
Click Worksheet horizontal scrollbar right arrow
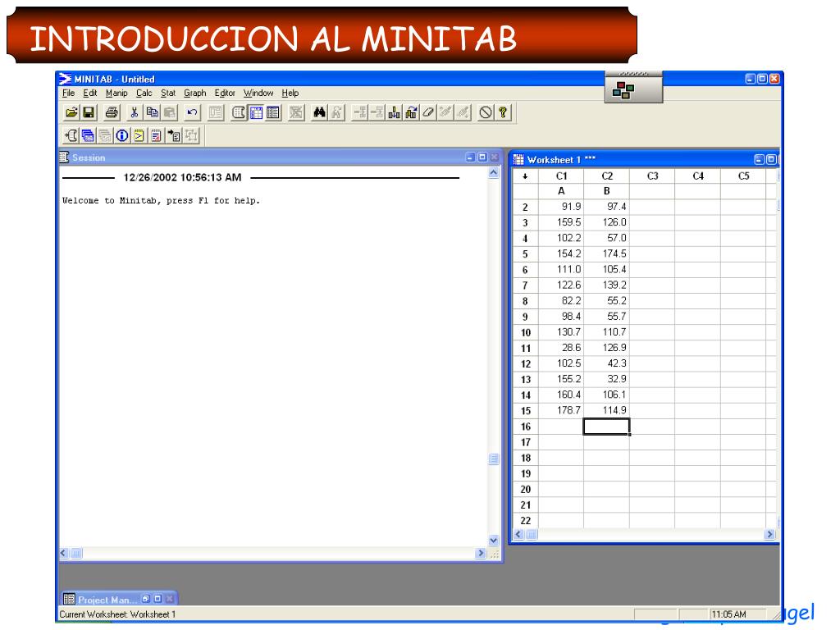(x=769, y=534)
